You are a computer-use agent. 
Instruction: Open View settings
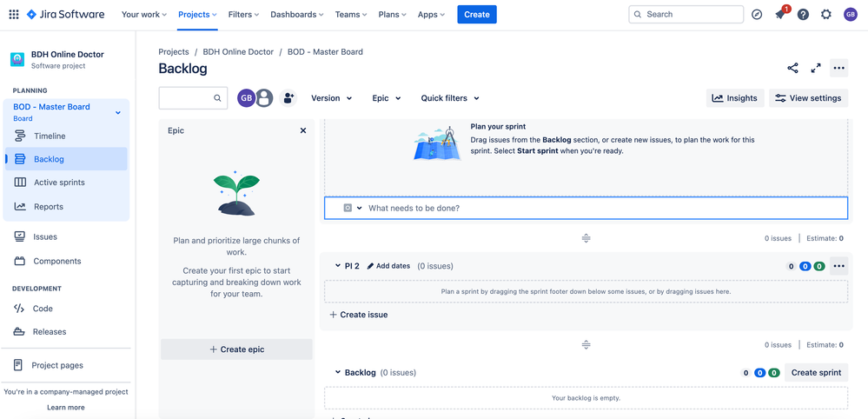808,98
